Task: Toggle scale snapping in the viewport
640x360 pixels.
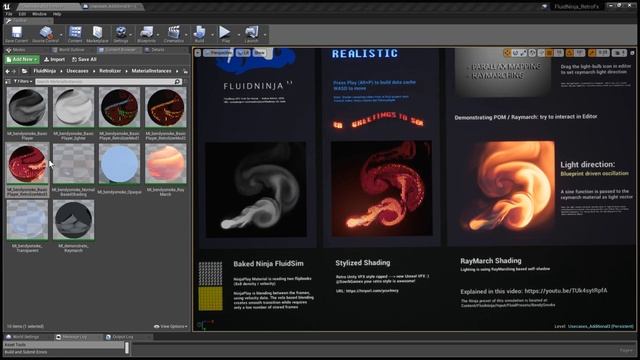Action: [592, 53]
